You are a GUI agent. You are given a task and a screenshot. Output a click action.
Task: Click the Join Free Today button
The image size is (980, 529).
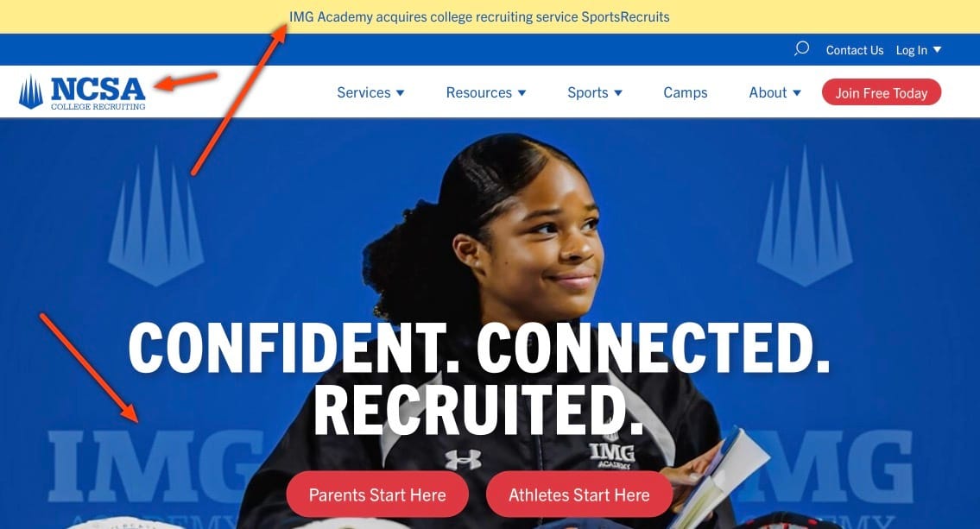pyautogui.click(x=882, y=92)
